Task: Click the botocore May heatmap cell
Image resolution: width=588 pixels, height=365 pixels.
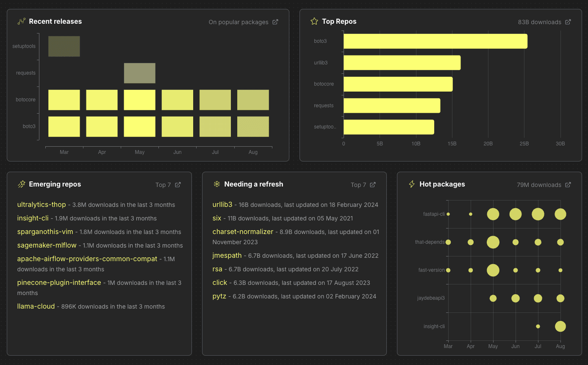Action: tap(140, 100)
